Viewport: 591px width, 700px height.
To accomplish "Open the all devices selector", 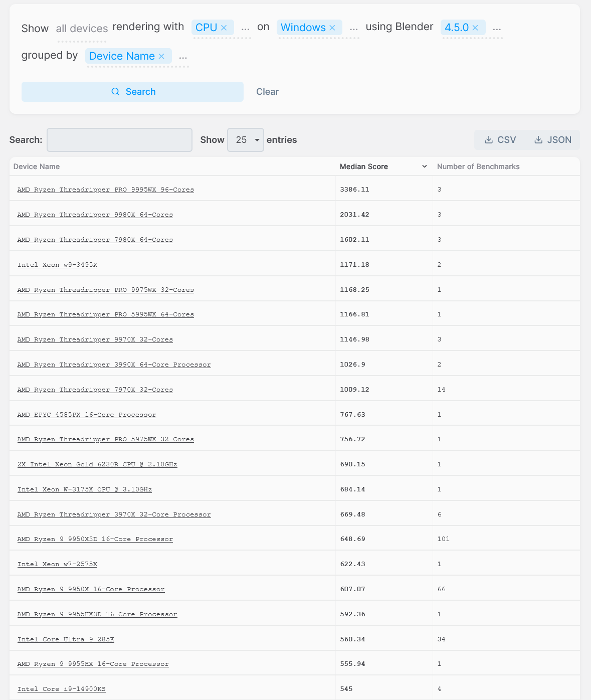I will click(x=82, y=29).
